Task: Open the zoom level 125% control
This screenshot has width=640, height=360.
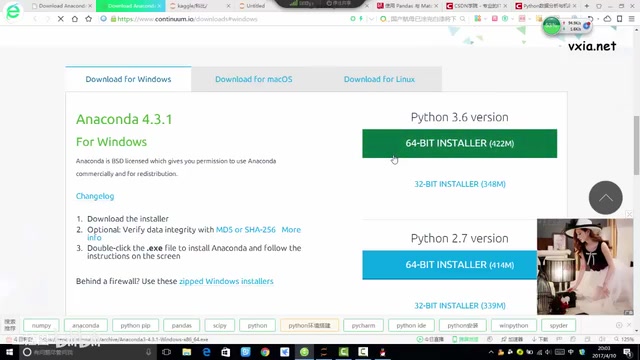Action: pyautogui.click(x=624, y=339)
